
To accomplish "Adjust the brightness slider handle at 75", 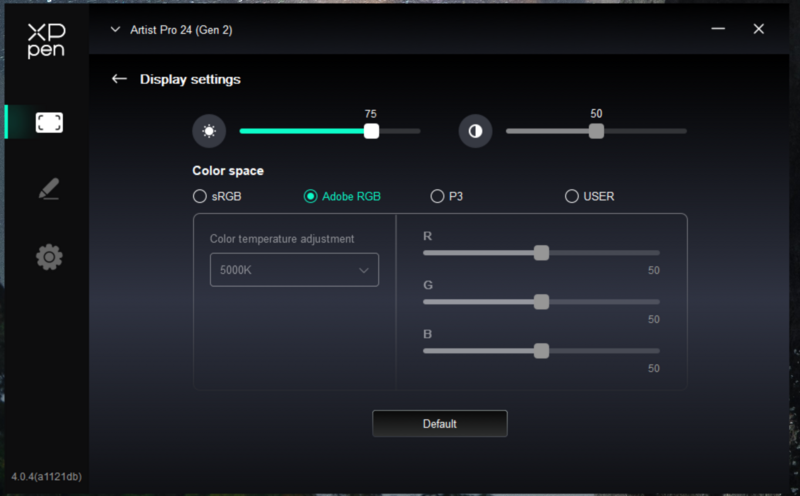I will click(371, 131).
